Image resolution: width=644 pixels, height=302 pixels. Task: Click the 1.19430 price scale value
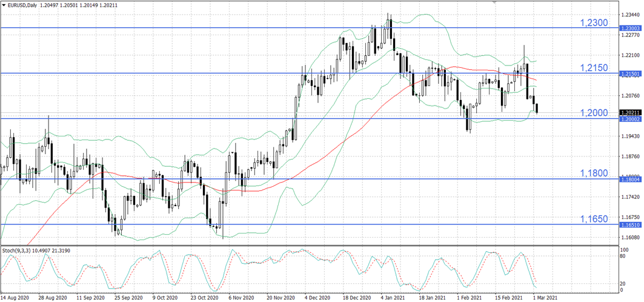[631, 136]
